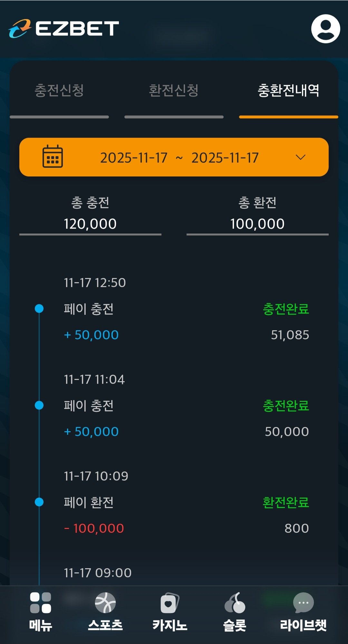Select the 10:09 페이 환전 marker dot

pyautogui.click(x=39, y=502)
